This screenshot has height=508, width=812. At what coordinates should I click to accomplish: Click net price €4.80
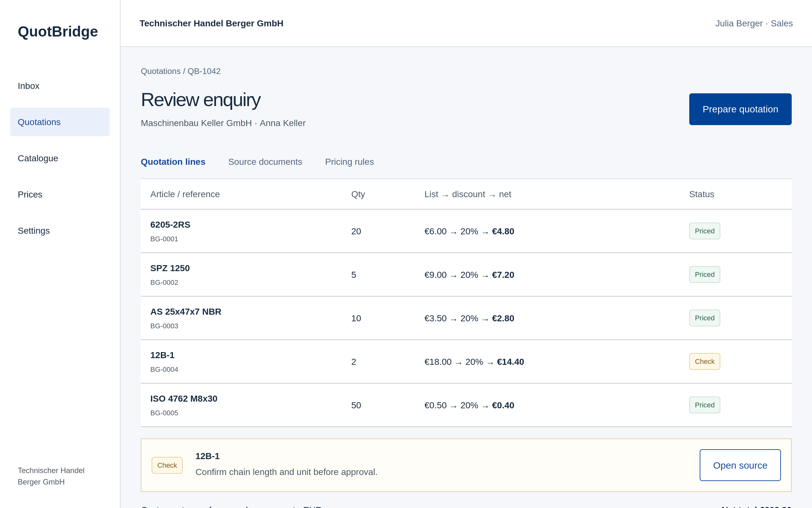(503, 231)
